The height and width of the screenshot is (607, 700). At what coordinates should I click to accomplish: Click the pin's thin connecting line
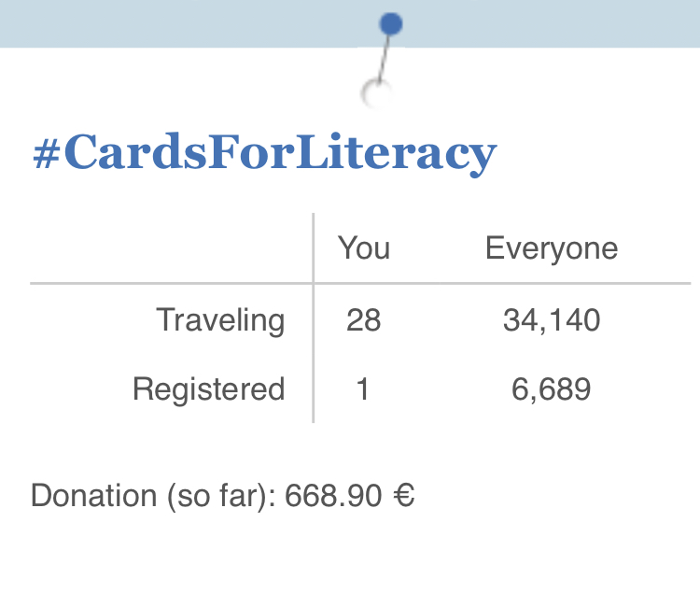(384, 59)
